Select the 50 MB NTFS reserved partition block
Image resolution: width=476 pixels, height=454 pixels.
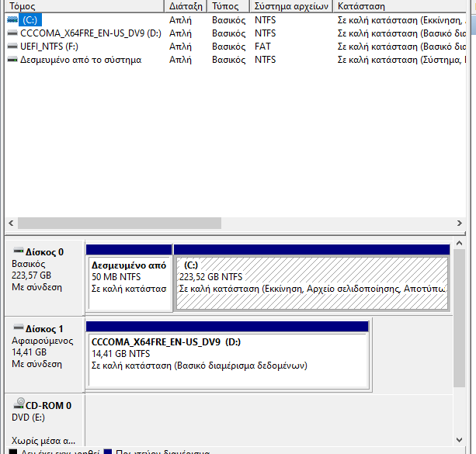point(129,278)
